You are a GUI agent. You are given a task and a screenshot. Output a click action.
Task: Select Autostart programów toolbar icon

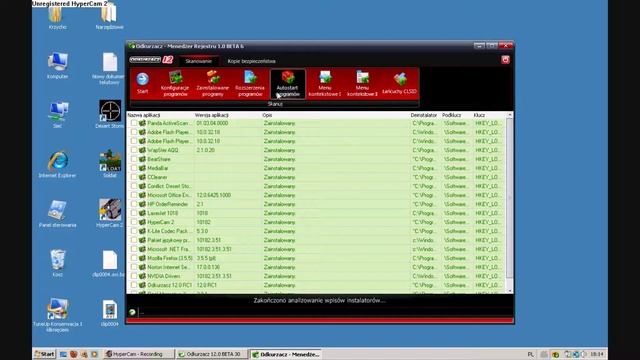click(x=287, y=84)
